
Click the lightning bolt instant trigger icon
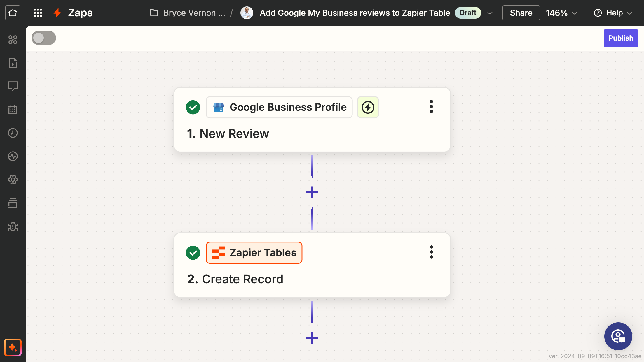(x=368, y=108)
